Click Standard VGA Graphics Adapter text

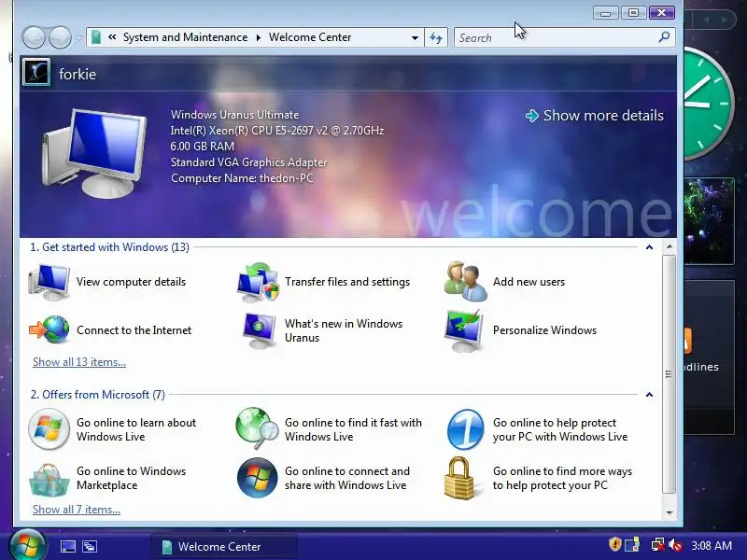[x=248, y=162]
